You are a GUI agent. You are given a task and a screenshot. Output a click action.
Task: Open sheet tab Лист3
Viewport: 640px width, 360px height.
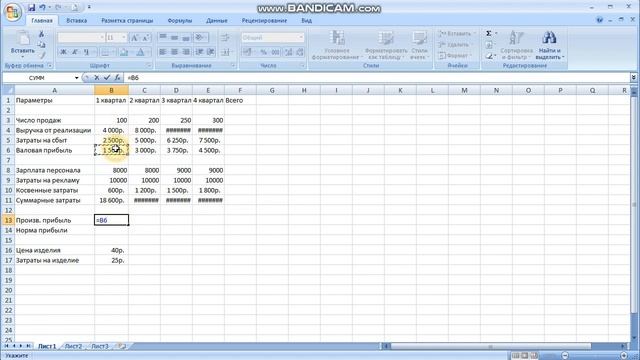pyautogui.click(x=100, y=346)
